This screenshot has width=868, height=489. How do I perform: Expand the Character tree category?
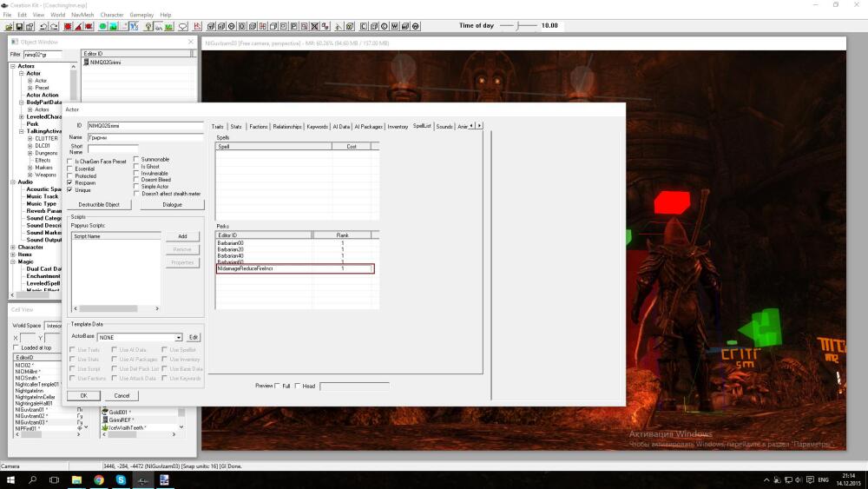(x=13, y=248)
